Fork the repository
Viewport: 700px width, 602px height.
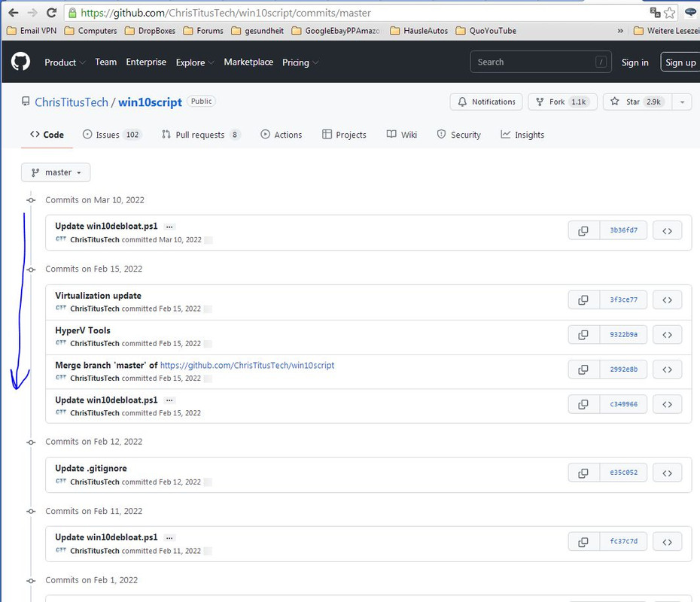tap(562, 102)
